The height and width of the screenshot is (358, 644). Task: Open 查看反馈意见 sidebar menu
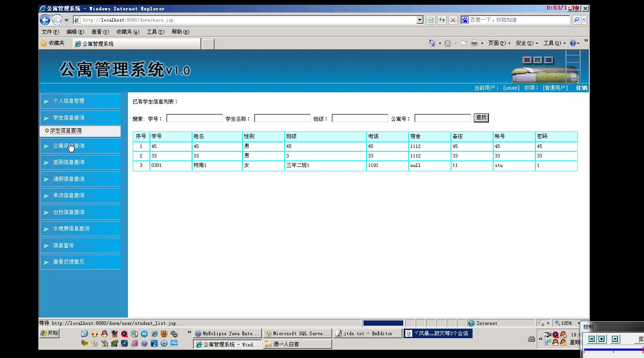coord(80,262)
